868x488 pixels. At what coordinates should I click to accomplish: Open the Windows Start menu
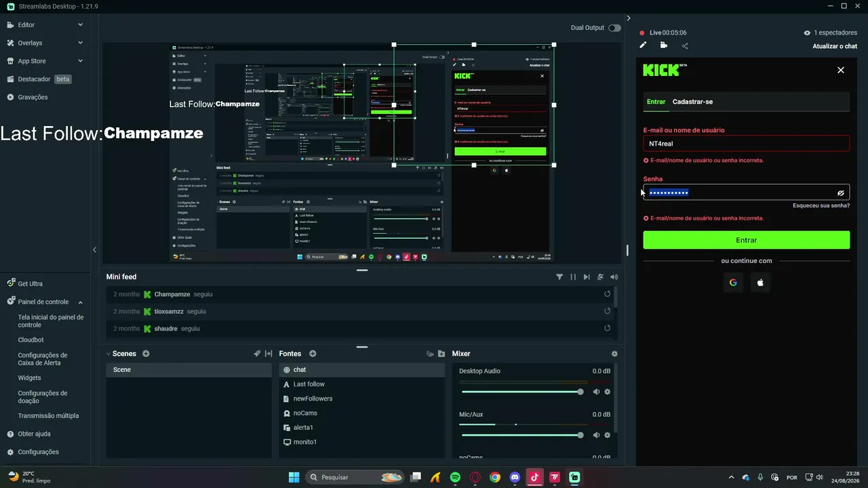point(294,477)
